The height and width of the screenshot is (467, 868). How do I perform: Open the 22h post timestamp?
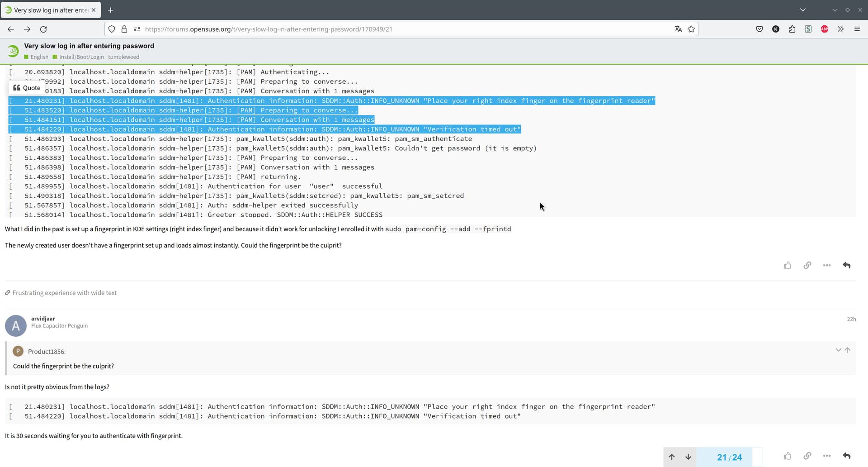(x=851, y=319)
